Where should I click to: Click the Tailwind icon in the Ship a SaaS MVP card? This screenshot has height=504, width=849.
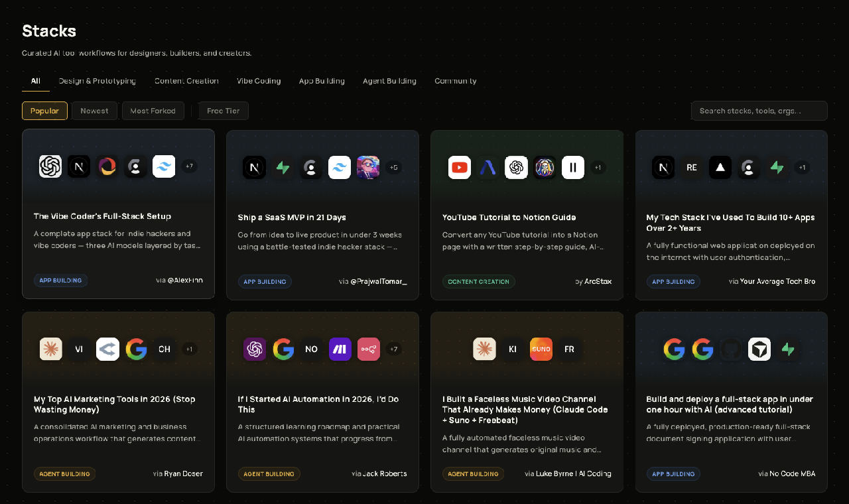click(340, 168)
